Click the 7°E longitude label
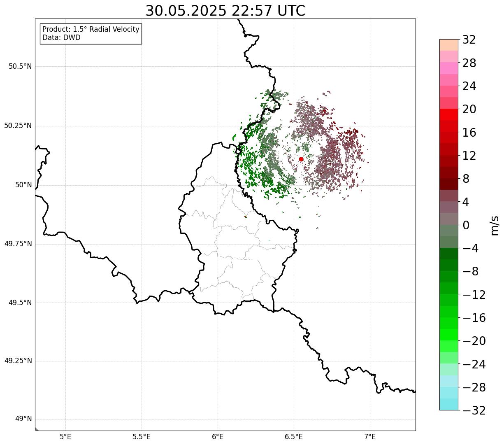 pyautogui.click(x=370, y=437)
